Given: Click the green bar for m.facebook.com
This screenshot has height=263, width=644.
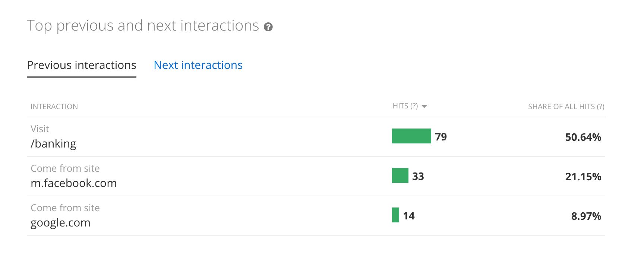Looking at the screenshot, I should point(400,175).
